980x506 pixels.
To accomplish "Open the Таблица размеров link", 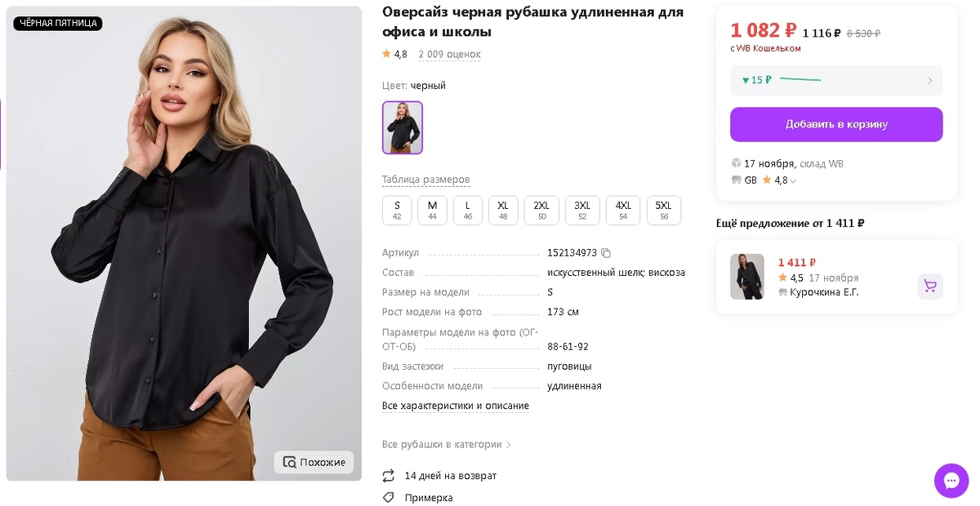I will [x=426, y=179].
